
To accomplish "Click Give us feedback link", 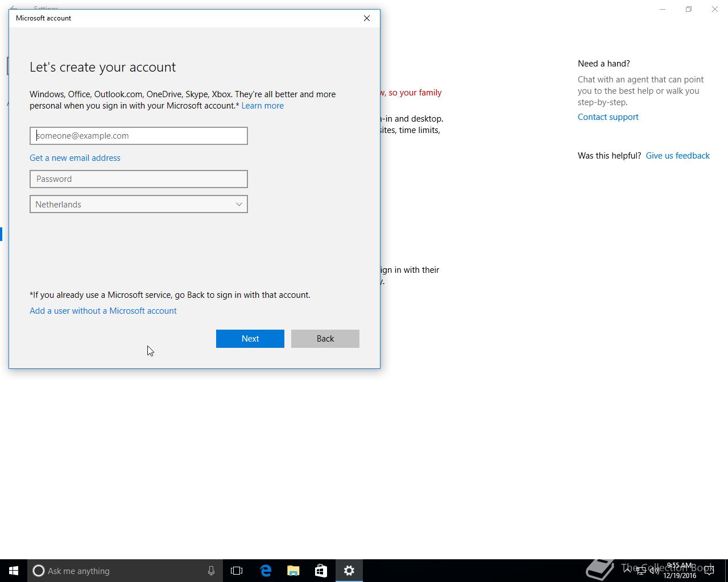I will click(677, 156).
